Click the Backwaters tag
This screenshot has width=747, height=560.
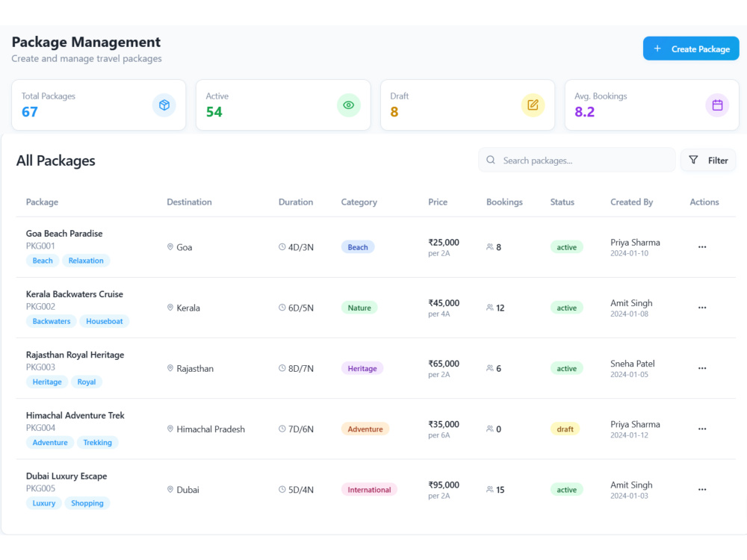[52, 321]
